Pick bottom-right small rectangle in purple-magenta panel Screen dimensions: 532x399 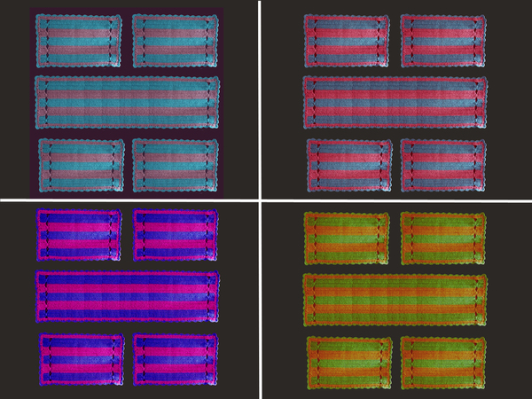point(176,359)
